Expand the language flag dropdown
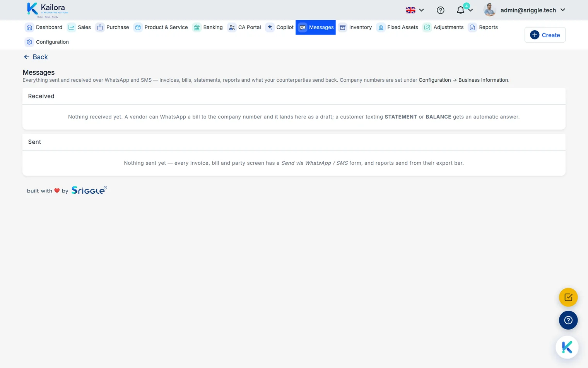Viewport: 588px width, 368px height. click(415, 10)
